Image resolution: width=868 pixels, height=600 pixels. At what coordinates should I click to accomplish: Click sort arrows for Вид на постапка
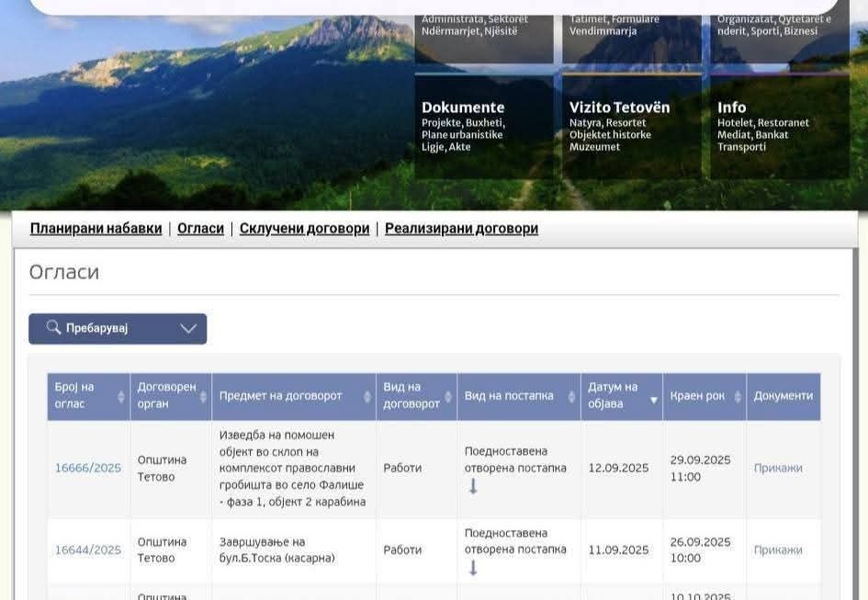[x=571, y=396]
